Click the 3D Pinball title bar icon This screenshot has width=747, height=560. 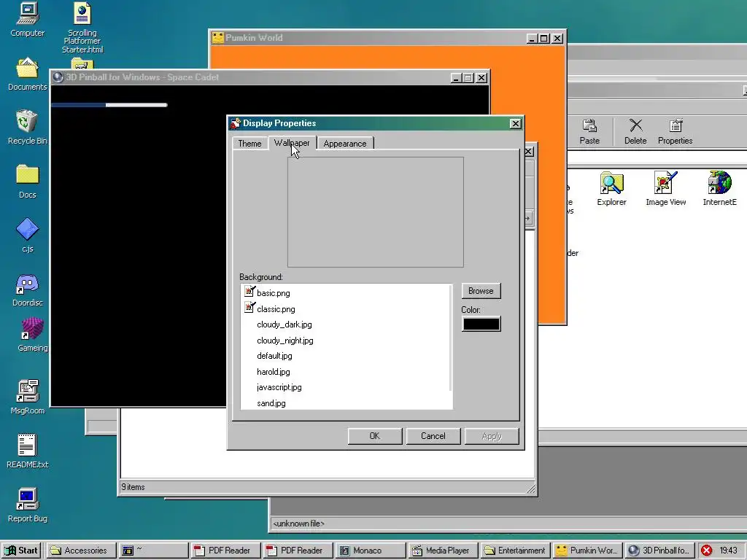pos(58,77)
